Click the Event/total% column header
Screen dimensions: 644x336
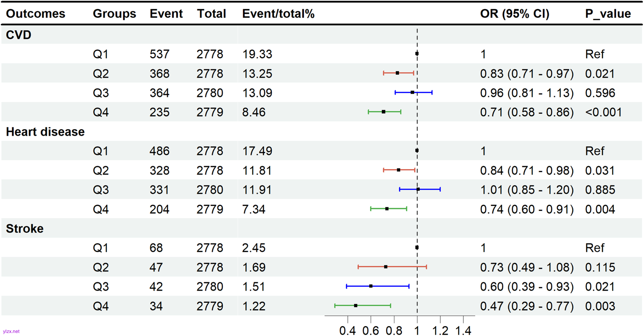[278, 14]
